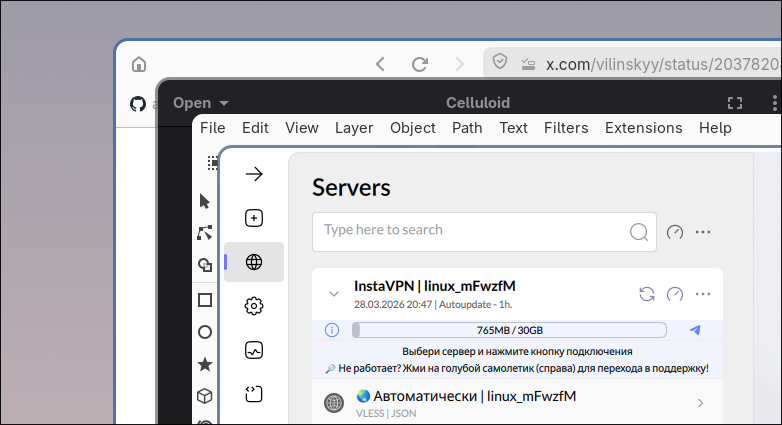
Task: Click 'Выбери сервер и нажмите кнопку подключения' text
Action: click(x=517, y=351)
